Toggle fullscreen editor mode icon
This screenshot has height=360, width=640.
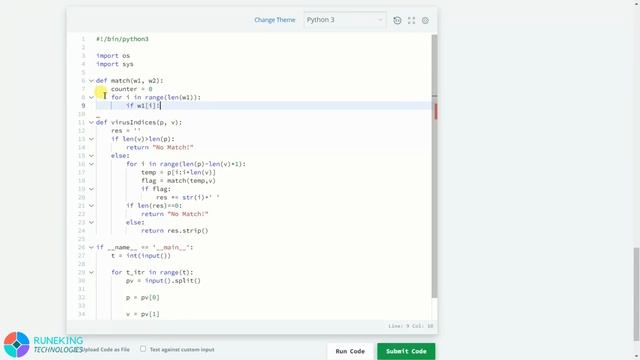click(411, 20)
